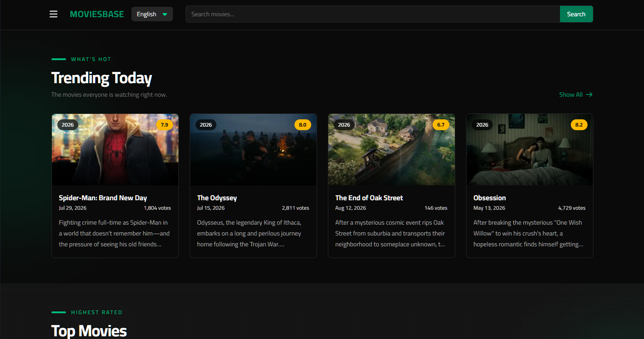The image size is (644, 339).
Task: Click The Odyssey title
Action: [x=217, y=198]
